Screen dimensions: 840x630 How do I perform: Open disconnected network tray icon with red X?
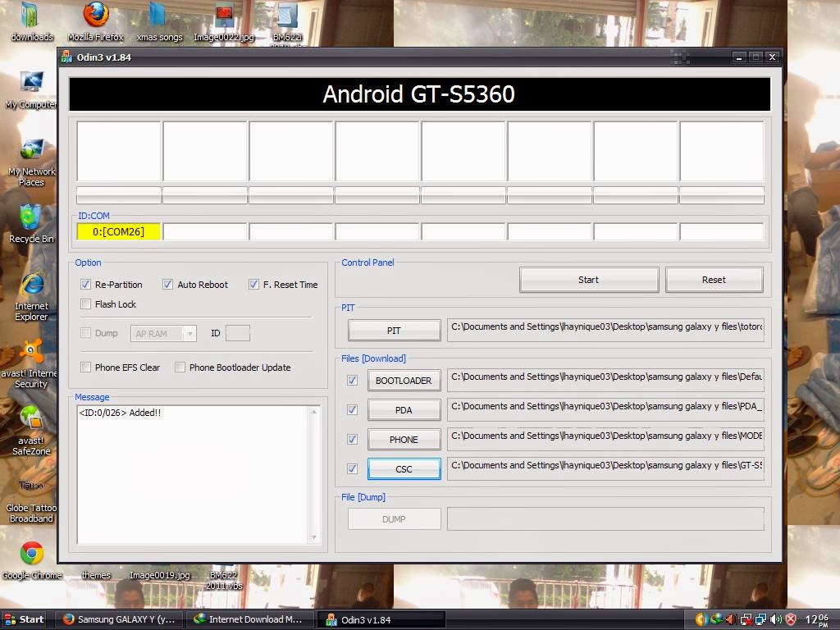pyautogui.click(x=746, y=619)
